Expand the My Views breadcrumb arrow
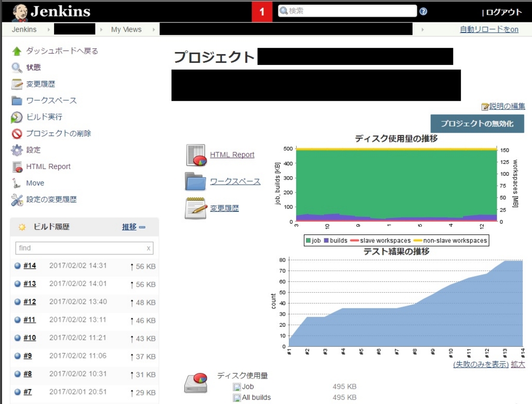The image size is (532, 404). 154,30
